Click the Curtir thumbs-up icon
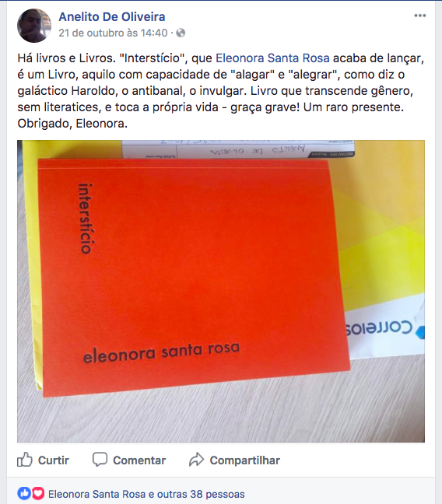The height and width of the screenshot is (504, 442). 25,460
